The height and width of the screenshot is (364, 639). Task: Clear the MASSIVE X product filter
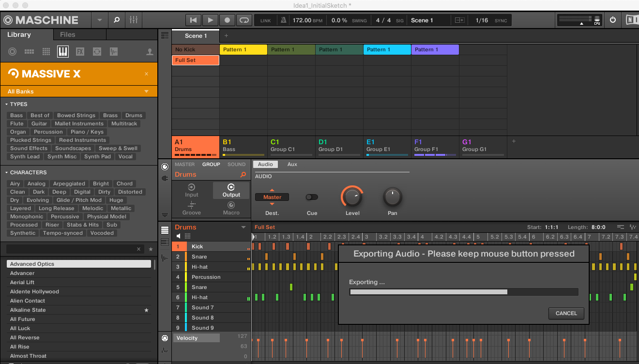[147, 74]
